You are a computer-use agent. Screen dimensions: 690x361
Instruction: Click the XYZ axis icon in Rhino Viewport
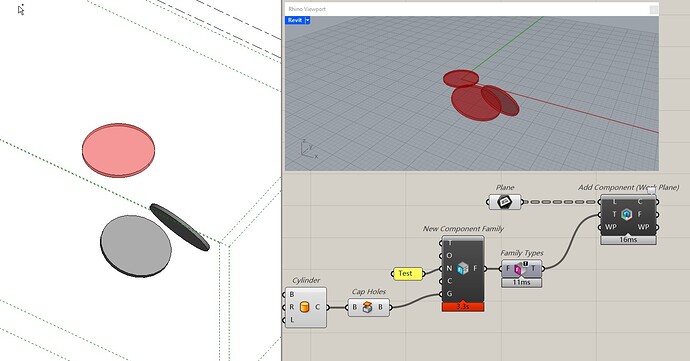tap(309, 149)
